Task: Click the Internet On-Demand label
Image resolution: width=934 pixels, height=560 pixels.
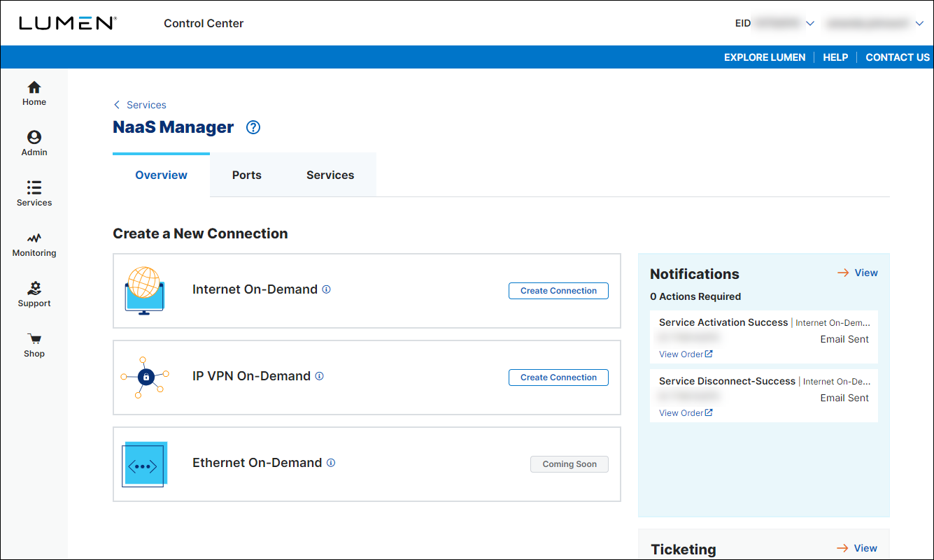Action: tap(255, 289)
